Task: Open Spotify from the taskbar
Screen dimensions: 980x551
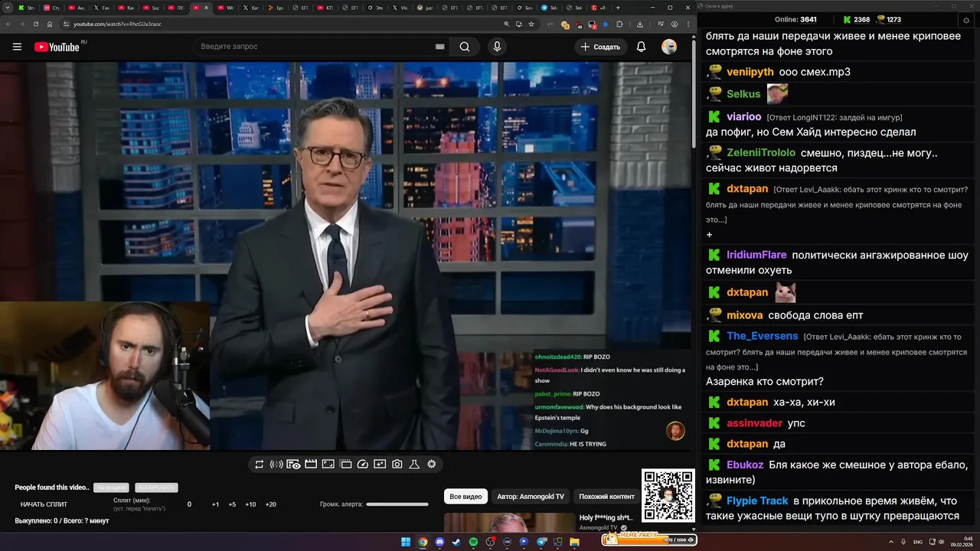Action: tap(473, 542)
